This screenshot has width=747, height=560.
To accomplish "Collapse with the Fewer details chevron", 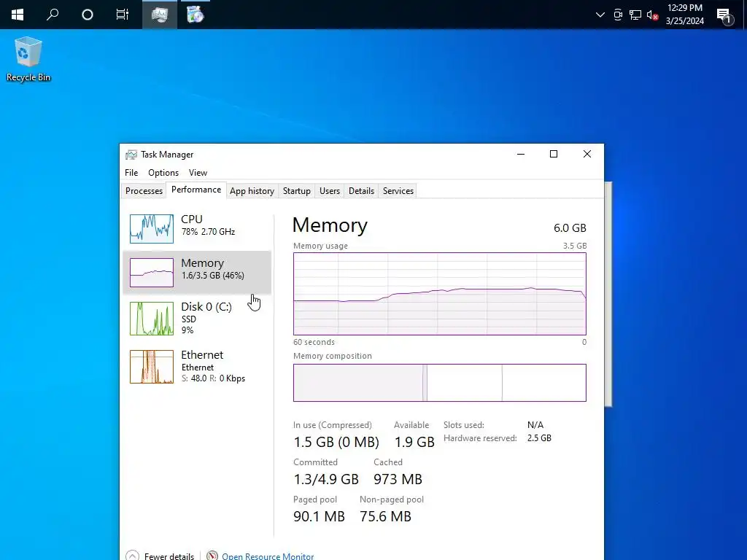I will (x=133, y=556).
